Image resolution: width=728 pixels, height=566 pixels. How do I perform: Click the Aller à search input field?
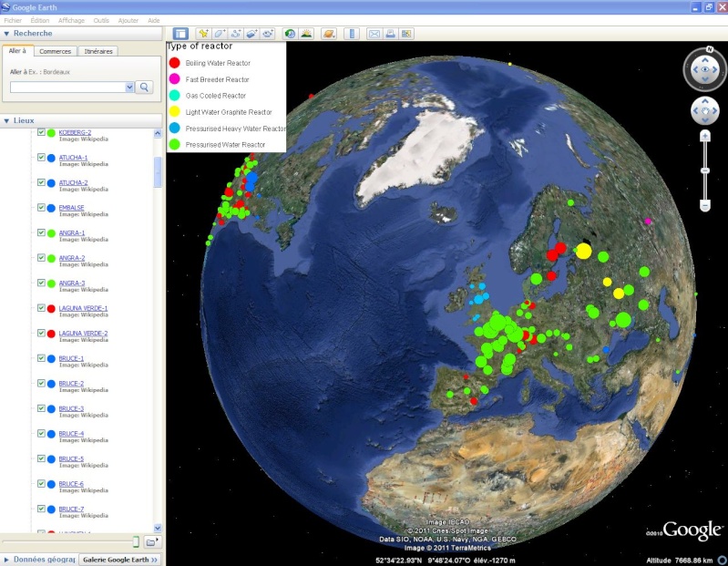[67, 87]
